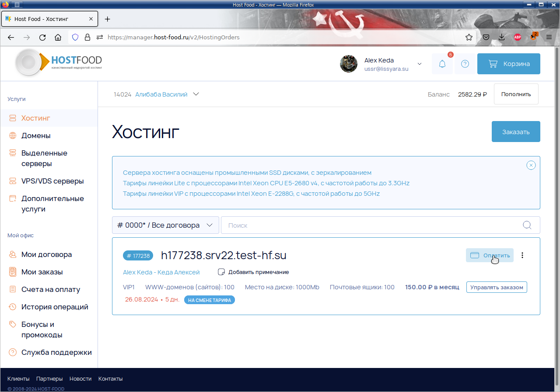Open Выделенные серверы in the sidebar
Image resolution: width=560 pixels, height=392 pixels.
[49, 158]
